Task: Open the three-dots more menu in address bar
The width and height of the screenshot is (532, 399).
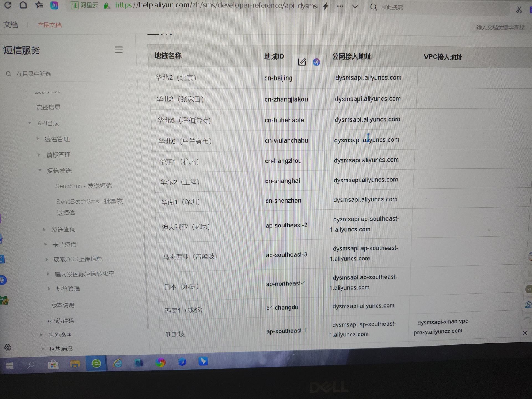Action: [340, 6]
